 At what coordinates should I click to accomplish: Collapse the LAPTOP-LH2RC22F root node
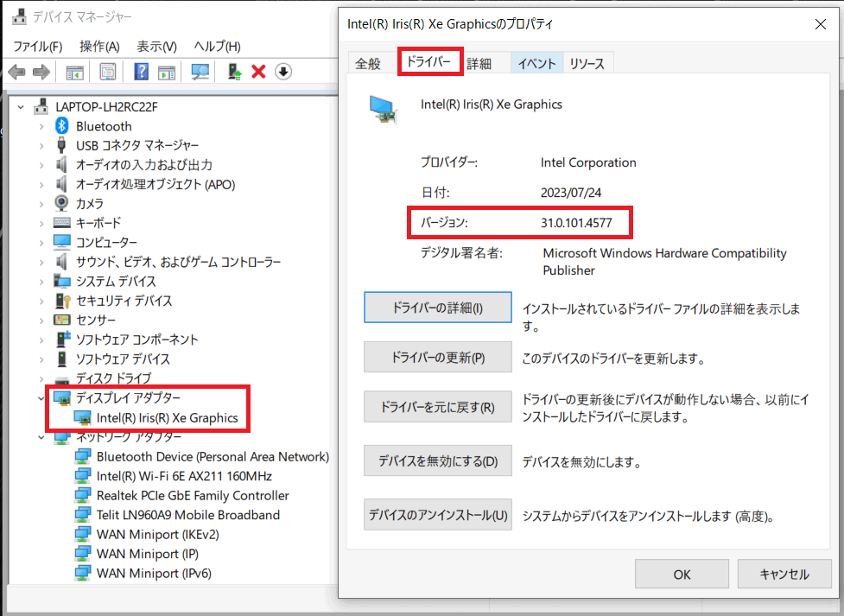[x=21, y=107]
